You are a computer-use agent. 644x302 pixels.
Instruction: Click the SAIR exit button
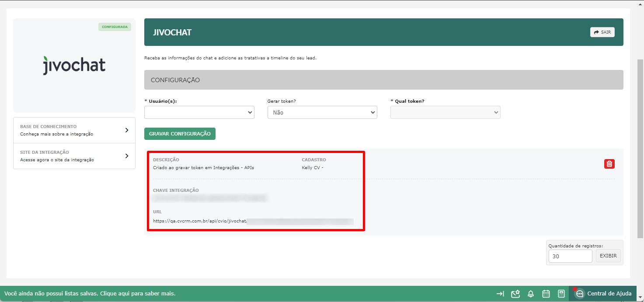[x=602, y=32]
